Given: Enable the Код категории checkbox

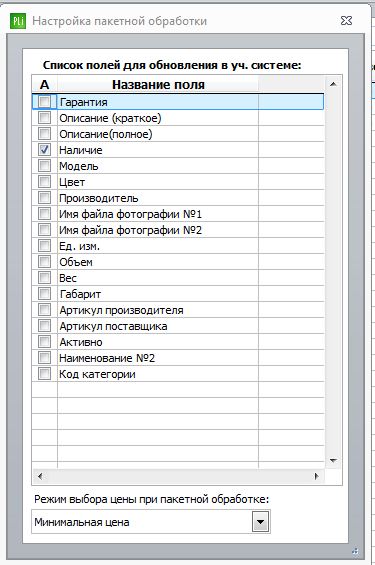Looking at the screenshot, I should pyautogui.click(x=44, y=374).
